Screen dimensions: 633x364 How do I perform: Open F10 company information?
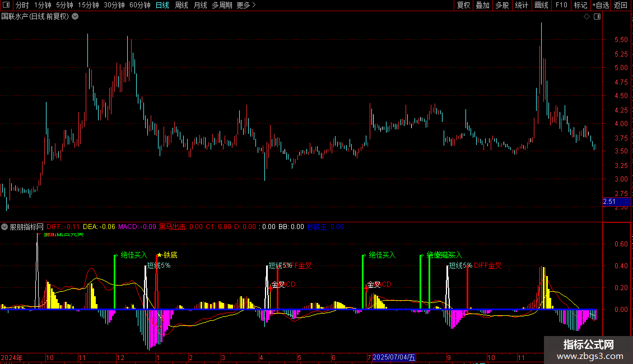tap(561, 5)
